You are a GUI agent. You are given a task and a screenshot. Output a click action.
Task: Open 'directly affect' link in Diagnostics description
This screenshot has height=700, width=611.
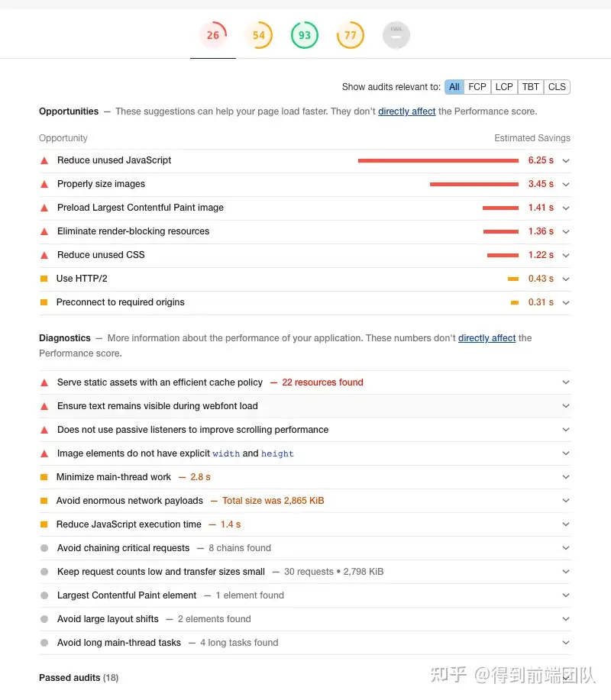pyautogui.click(x=487, y=338)
